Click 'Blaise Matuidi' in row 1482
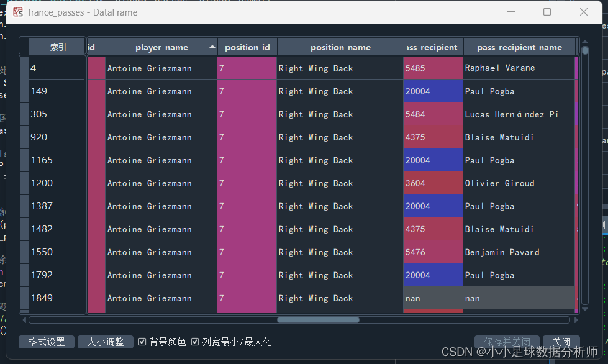This screenshot has height=364, width=608. click(x=519, y=229)
